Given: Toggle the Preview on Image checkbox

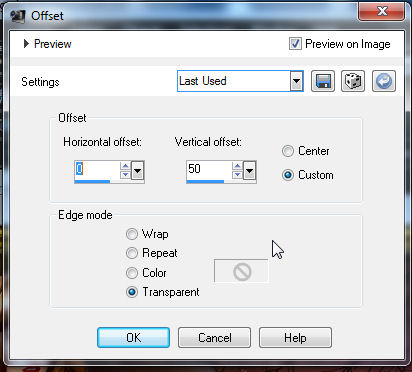Looking at the screenshot, I should pyautogui.click(x=295, y=44).
